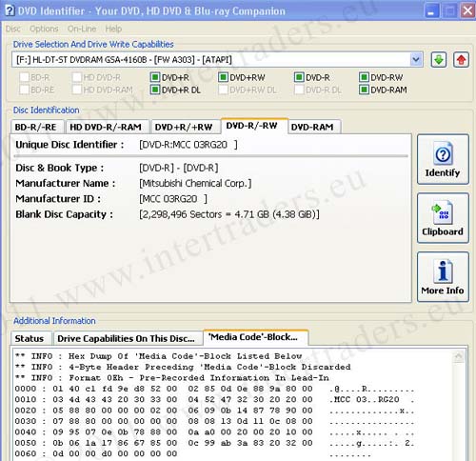Click the 2,298,496 Sectors capacity value
The image size is (476, 461).
(x=229, y=214)
